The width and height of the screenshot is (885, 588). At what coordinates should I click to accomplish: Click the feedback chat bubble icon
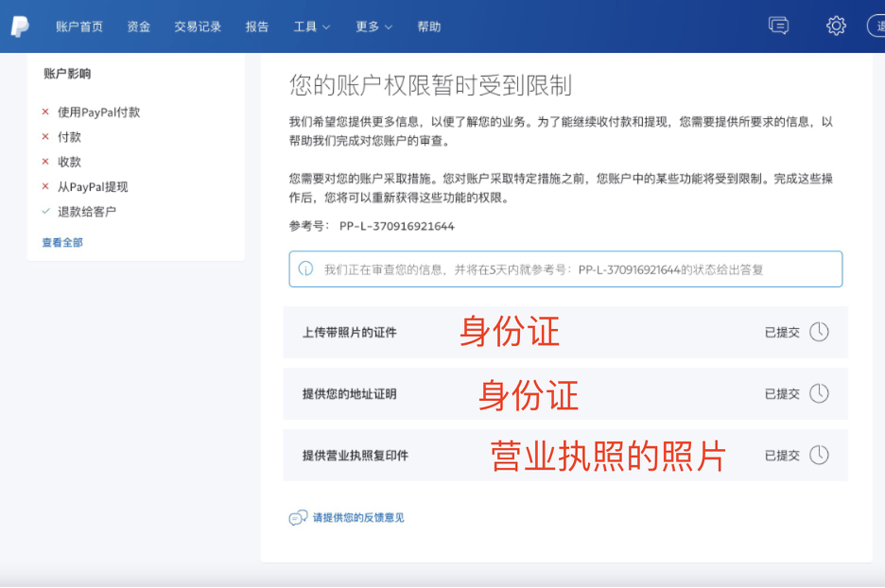point(298,517)
